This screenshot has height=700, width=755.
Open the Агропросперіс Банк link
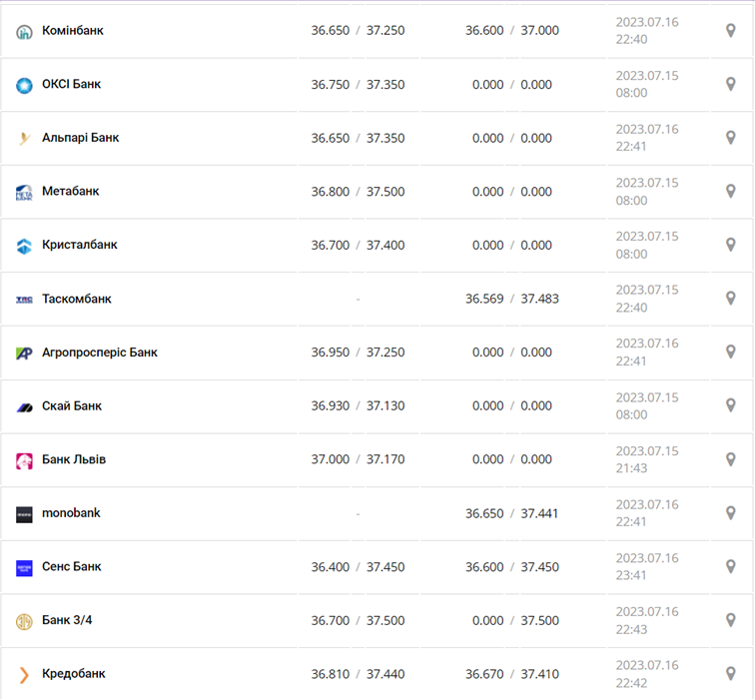(99, 352)
